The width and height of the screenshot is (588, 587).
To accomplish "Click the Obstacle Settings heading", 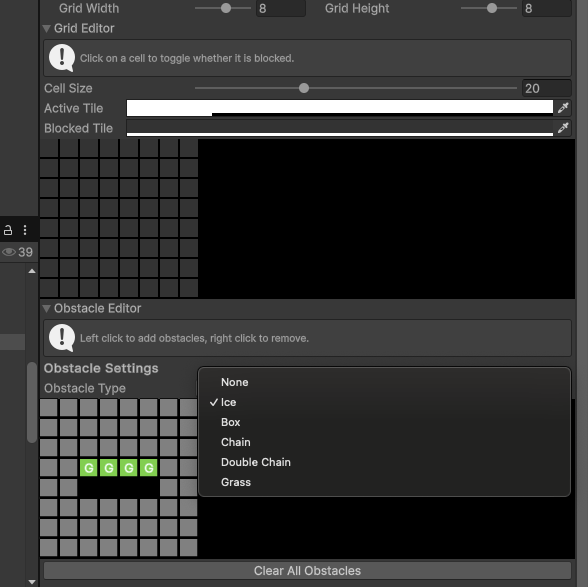I will tap(101, 368).
